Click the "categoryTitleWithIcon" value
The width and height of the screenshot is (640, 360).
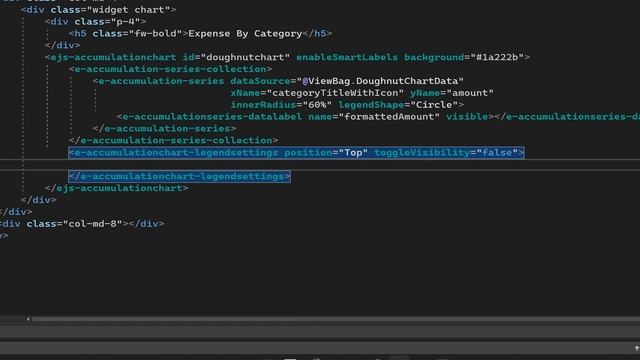pos(335,93)
